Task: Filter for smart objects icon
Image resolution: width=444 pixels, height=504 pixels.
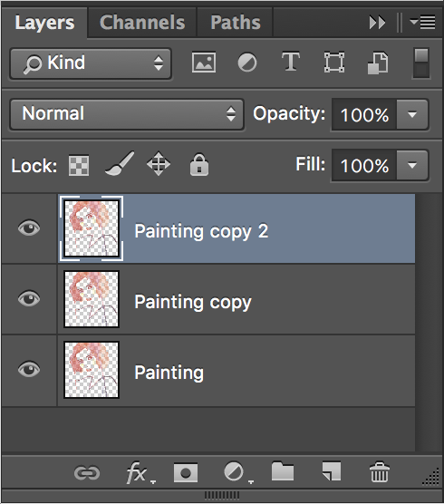Action: (x=378, y=63)
